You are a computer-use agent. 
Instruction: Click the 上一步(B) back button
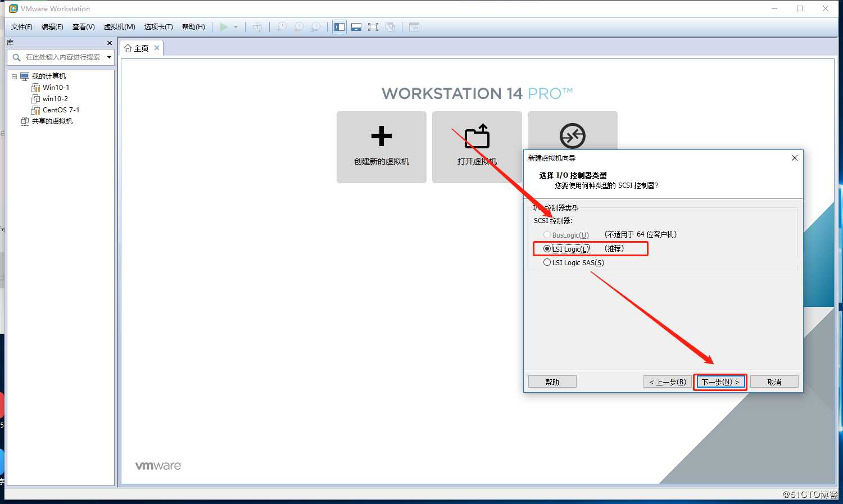(x=668, y=382)
